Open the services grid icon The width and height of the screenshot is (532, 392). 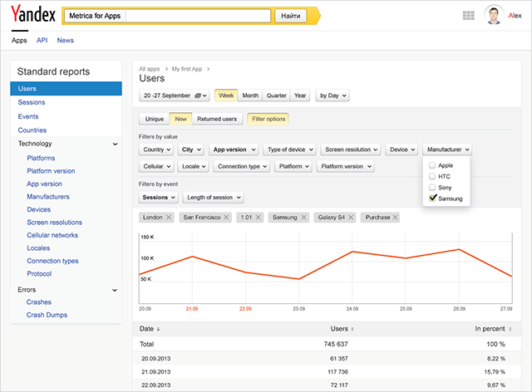pos(468,16)
